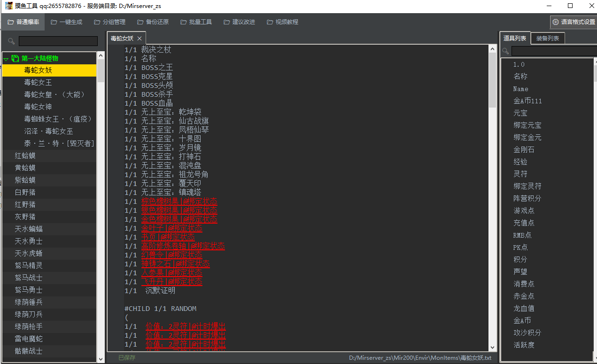Click the folder icon beside 批量工具
This screenshot has width=597, height=364.
point(184,22)
